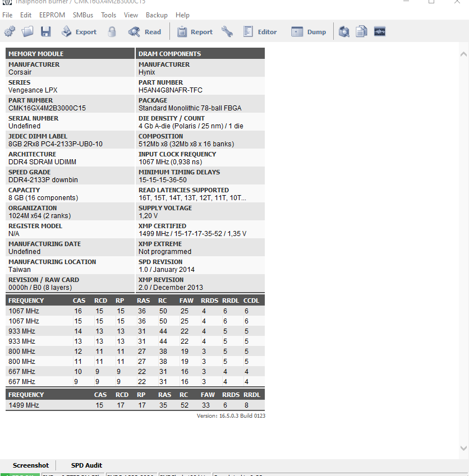Screen dimensions: 469x476
Task: Click the DRAM COMPONENTS section header
Action: tap(200, 54)
